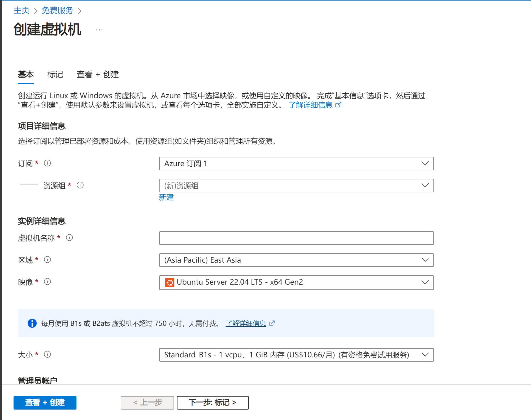This screenshot has height=420, width=531.
Task: Click the 实例详细信息 heading
Action: 42,221
